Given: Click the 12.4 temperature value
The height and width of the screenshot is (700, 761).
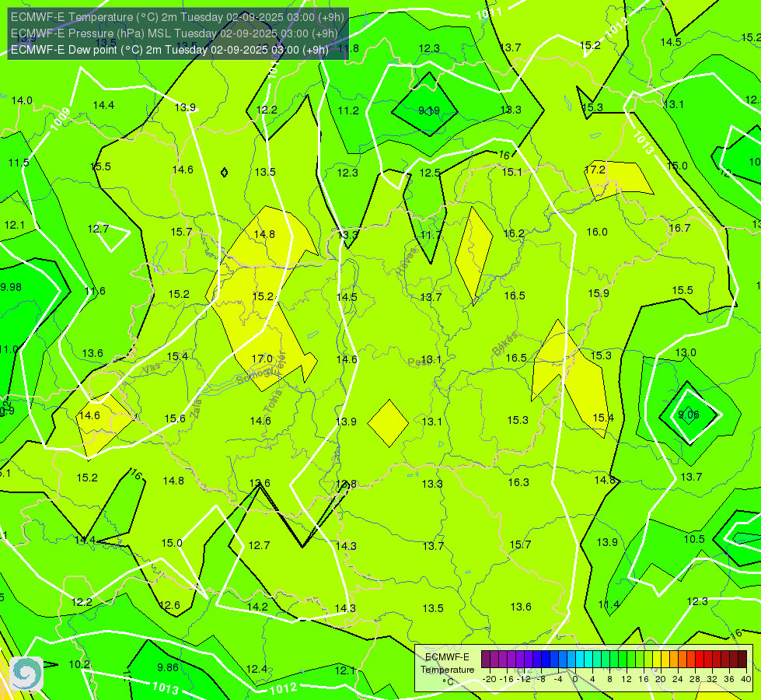Looking at the screenshot, I should [257, 670].
